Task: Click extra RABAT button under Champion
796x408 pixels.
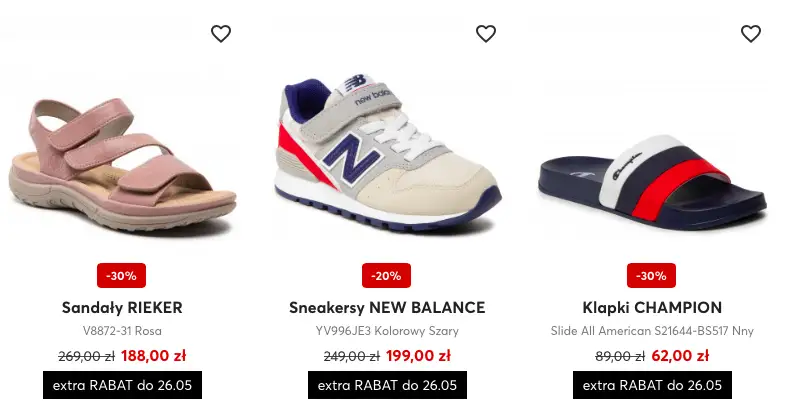Action: 652,385
